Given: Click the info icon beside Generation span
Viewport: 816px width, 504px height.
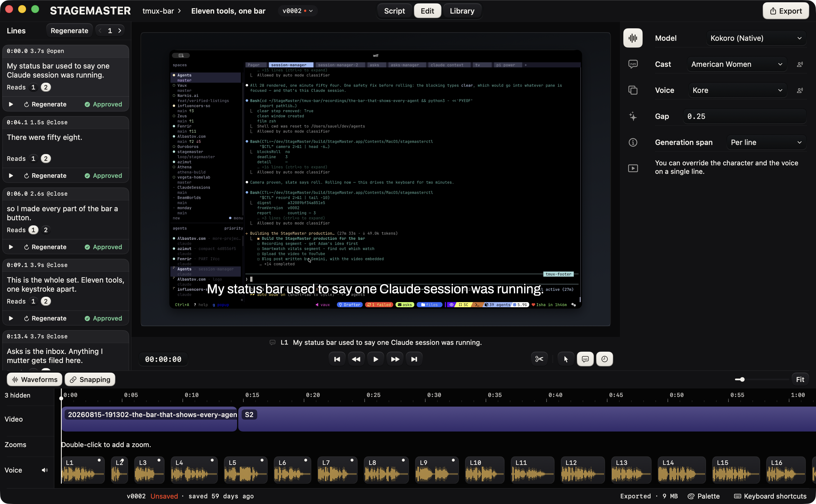Looking at the screenshot, I should [633, 142].
